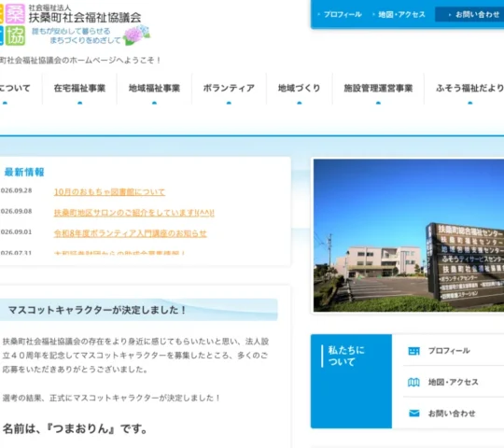Open the ボランティア menu

(229, 88)
